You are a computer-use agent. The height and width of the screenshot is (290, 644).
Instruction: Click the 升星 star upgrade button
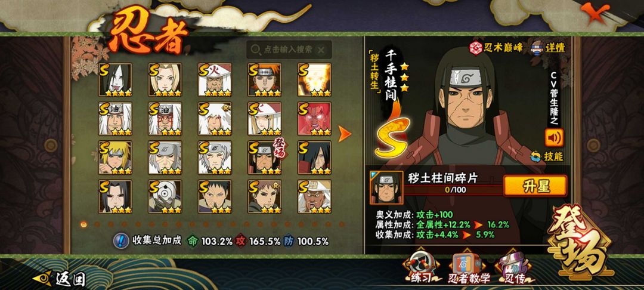coord(535,186)
